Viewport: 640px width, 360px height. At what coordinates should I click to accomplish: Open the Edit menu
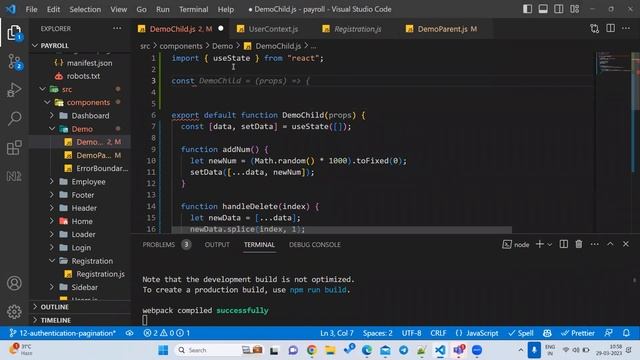[x=53, y=9]
